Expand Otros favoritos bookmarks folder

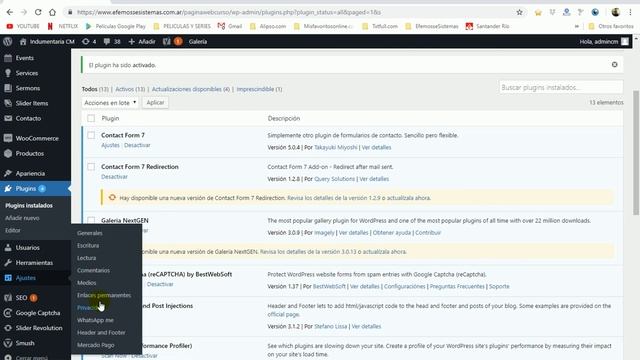[x=611, y=26]
